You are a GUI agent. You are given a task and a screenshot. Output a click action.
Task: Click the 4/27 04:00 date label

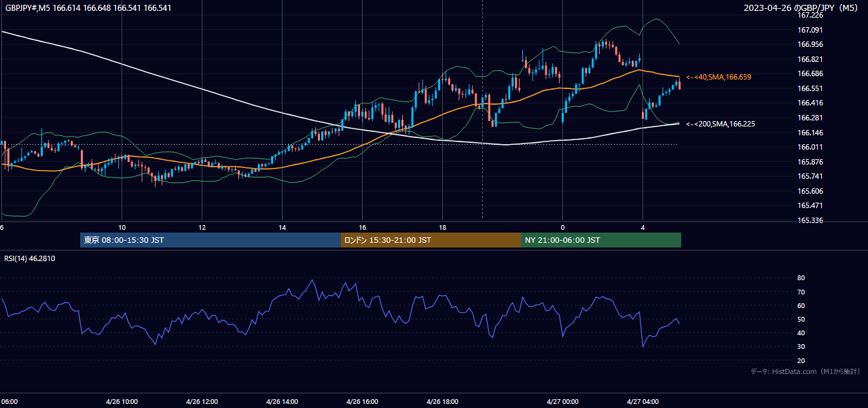(x=643, y=401)
